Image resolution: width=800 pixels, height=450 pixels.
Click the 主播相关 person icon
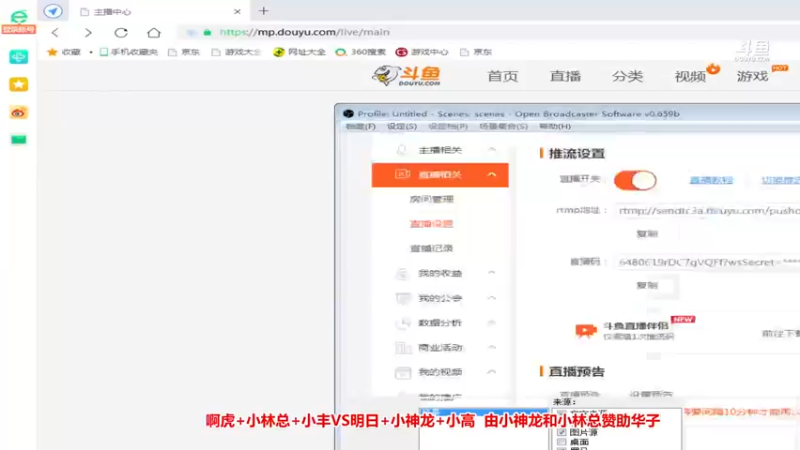pos(402,149)
